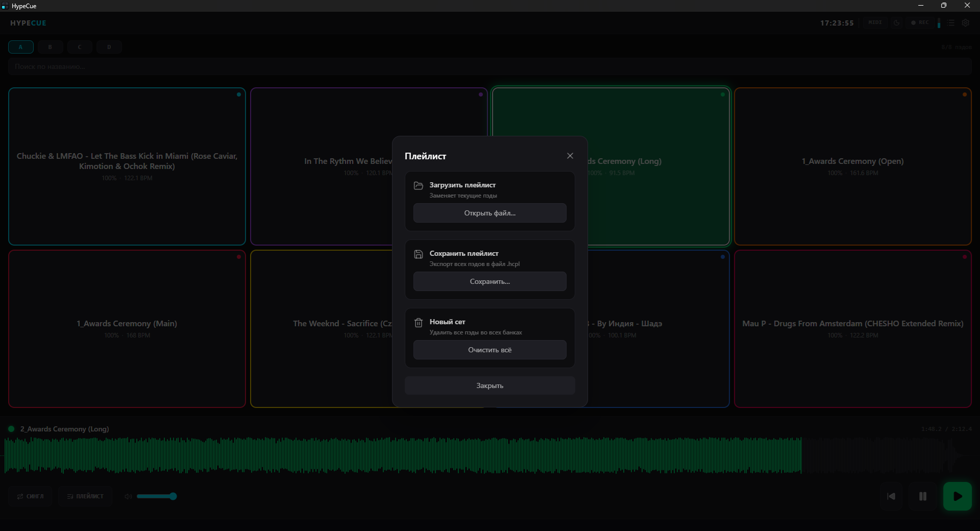Click the green play button
The height and width of the screenshot is (531, 980).
pyautogui.click(x=958, y=496)
